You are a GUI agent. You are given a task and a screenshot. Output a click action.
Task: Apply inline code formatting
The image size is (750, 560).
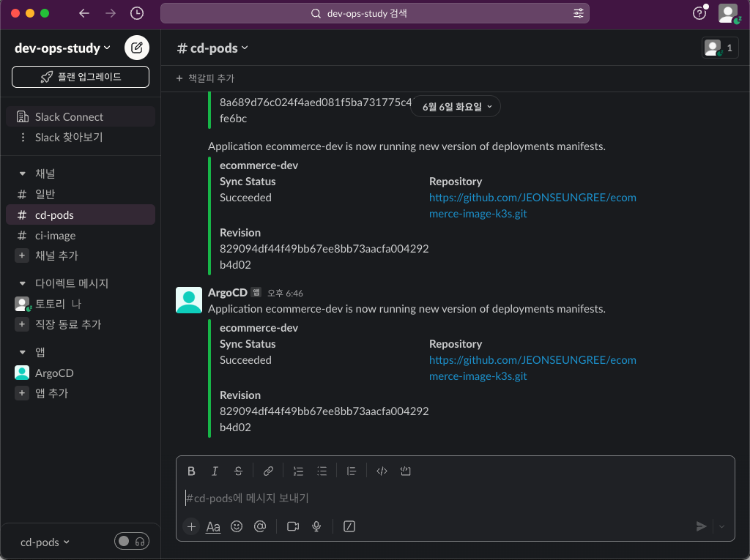click(382, 471)
